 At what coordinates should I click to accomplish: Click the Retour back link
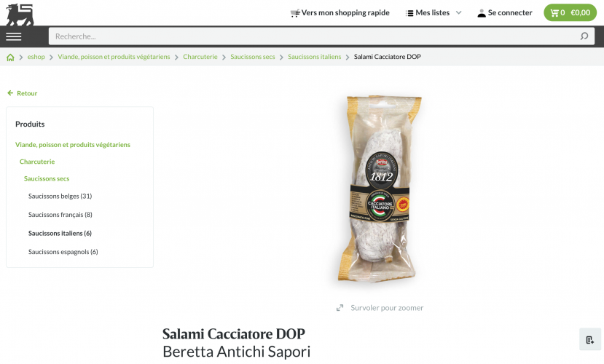coord(23,93)
